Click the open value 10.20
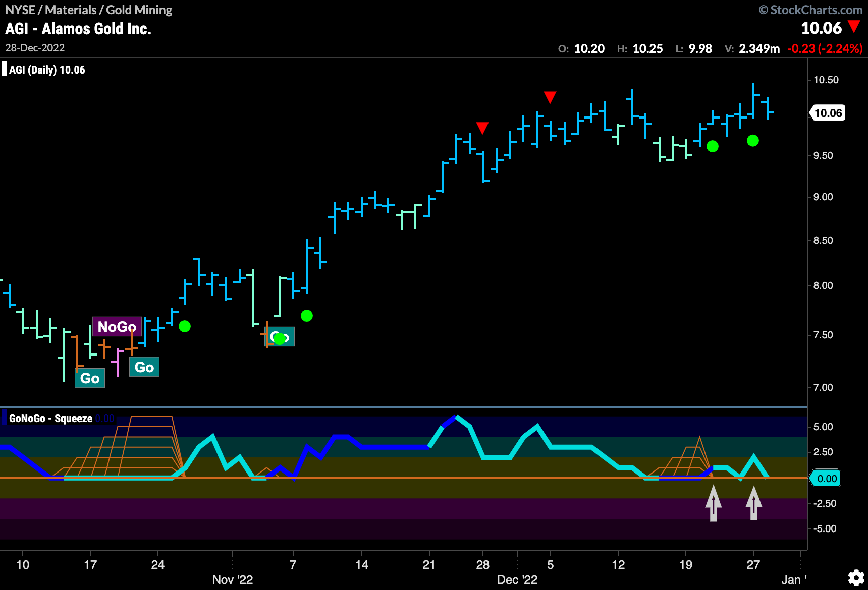 point(589,49)
